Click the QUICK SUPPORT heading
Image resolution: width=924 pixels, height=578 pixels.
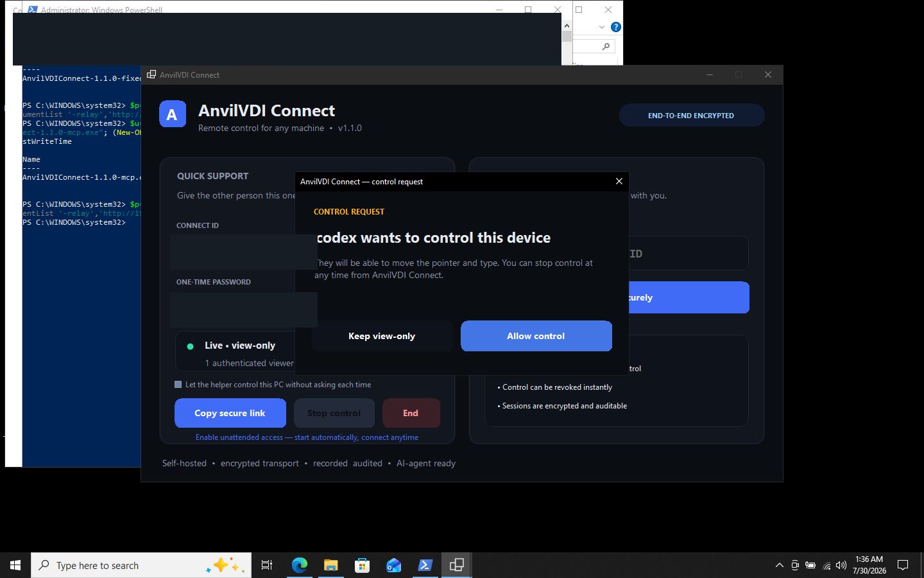[x=212, y=176]
